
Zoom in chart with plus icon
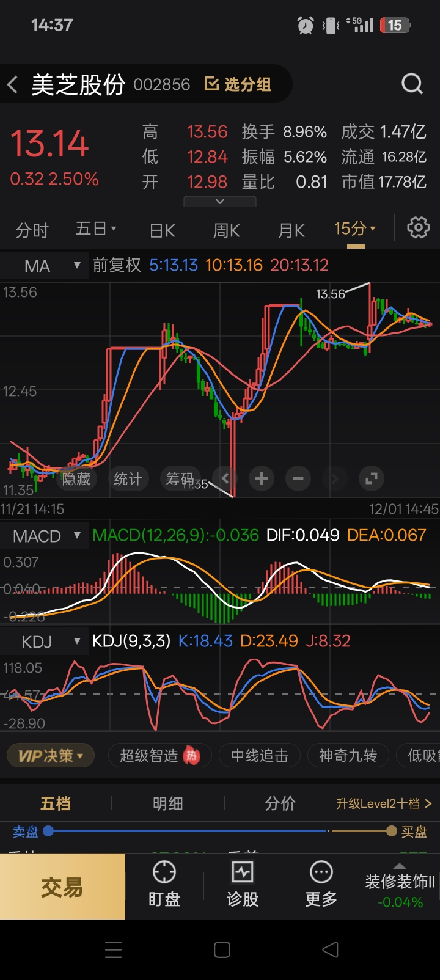(262, 478)
